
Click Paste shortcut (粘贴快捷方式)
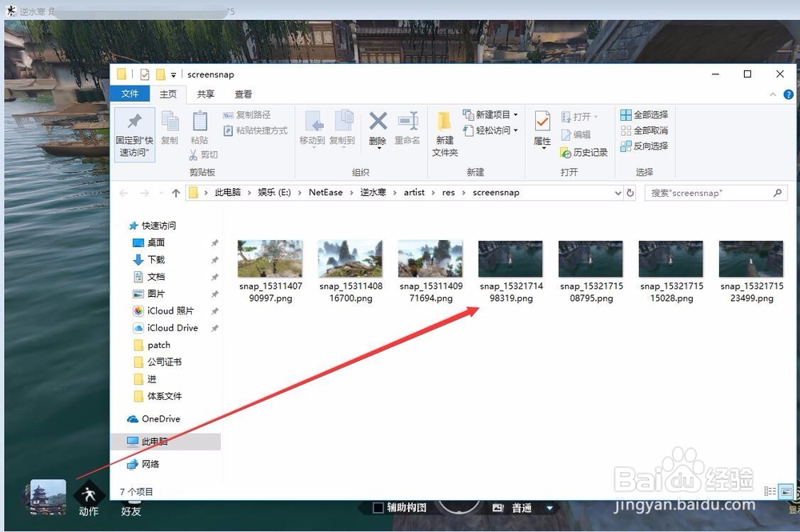(x=255, y=130)
